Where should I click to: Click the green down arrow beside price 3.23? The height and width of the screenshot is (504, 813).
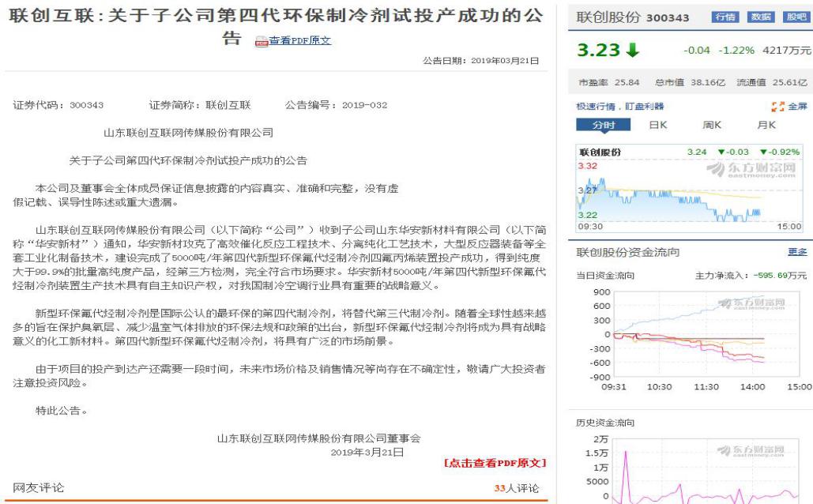click(633, 50)
